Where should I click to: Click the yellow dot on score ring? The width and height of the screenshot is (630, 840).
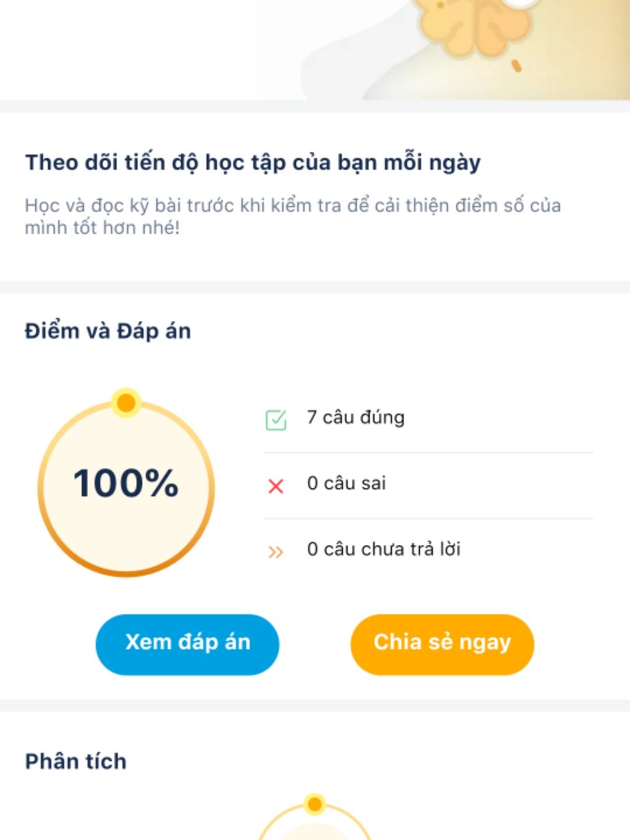point(126,402)
